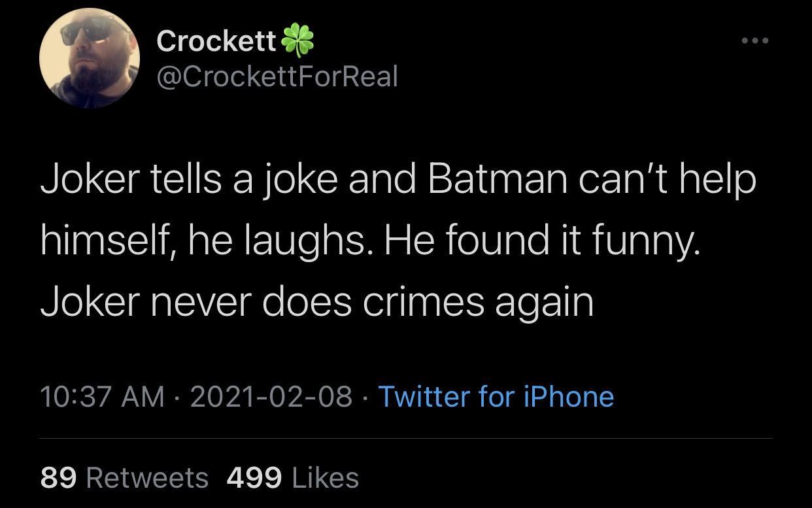Click the four-leaf clover emoji
This screenshot has width=812, height=508.
[299, 41]
